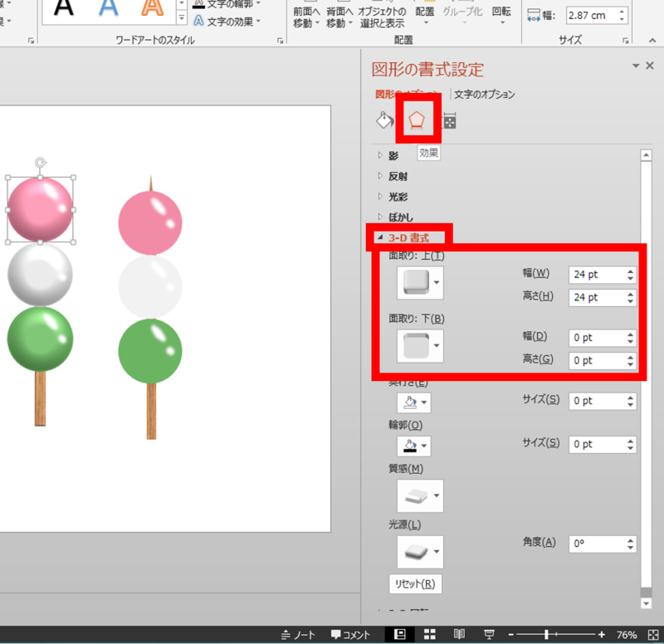Start slideshow from the status bar icon
The height and width of the screenshot is (644, 664).
489,633
